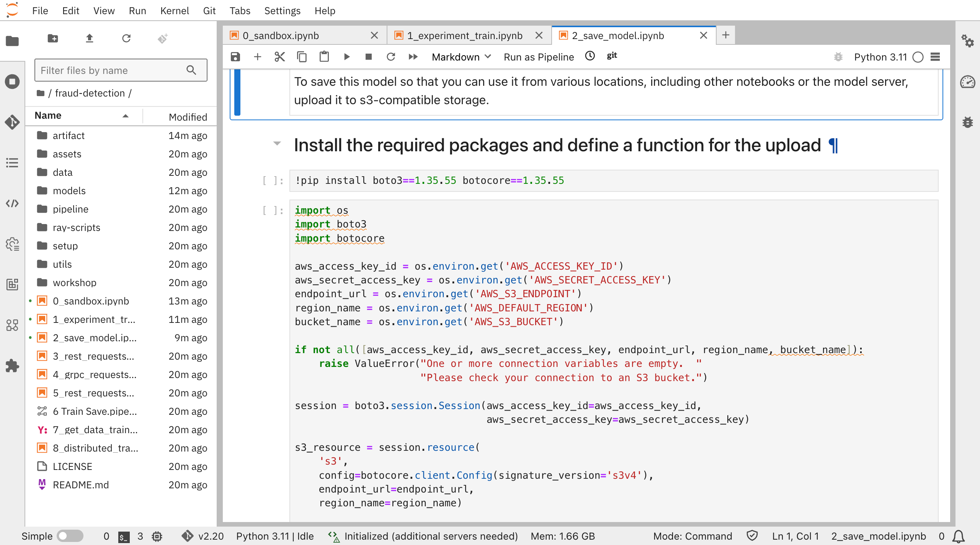980x545 pixels.
Task: Restart kernel and run all cells icon
Action: click(413, 57)
